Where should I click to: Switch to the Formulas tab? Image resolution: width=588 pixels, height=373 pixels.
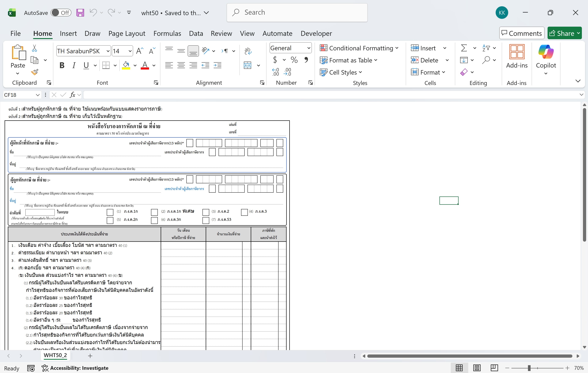pyautogui.click(x=167, y=33)
